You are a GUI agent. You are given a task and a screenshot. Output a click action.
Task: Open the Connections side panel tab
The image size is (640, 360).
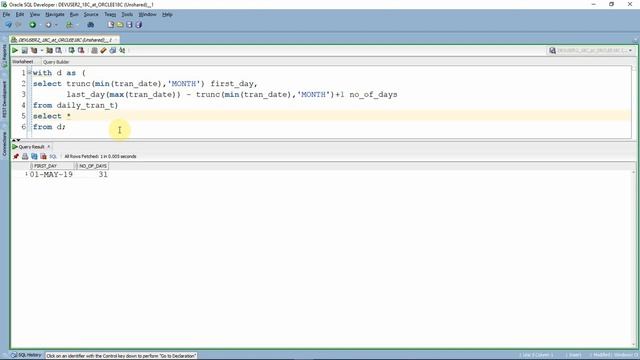(4, 144)
